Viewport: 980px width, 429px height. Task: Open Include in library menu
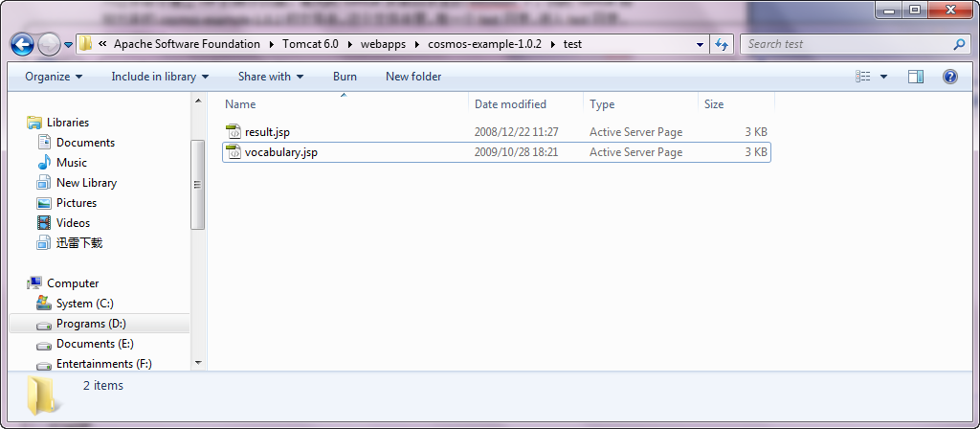click(x=160, y=77)
